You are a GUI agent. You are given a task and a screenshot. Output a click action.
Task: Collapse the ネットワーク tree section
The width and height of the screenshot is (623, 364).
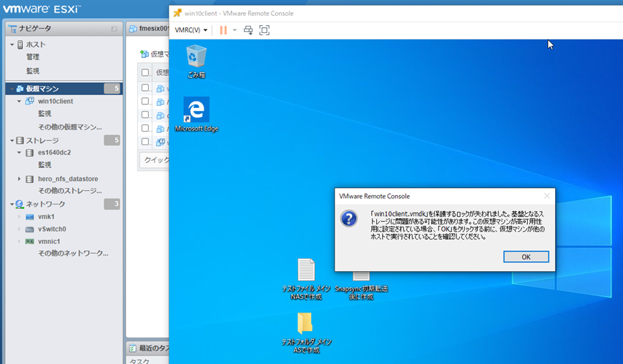(x=12, y=205)
